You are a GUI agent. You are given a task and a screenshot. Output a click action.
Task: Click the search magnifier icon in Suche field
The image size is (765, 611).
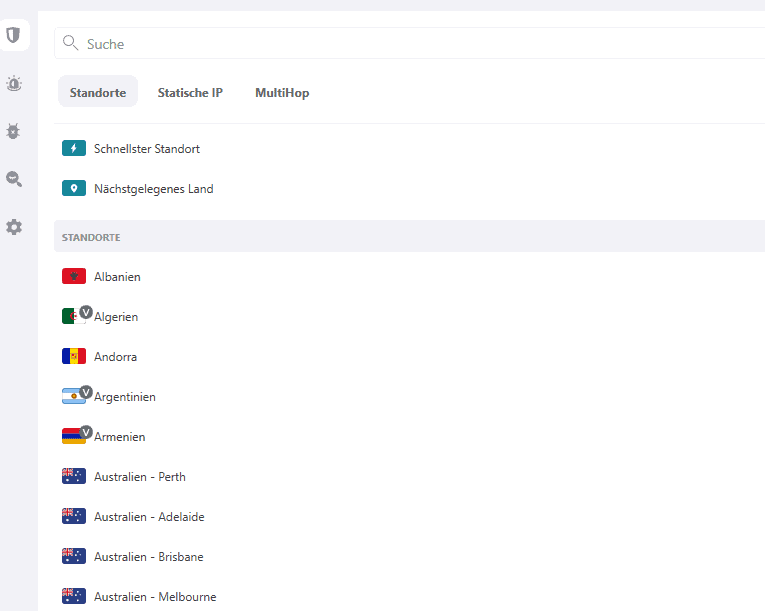(x=70, y=43)
